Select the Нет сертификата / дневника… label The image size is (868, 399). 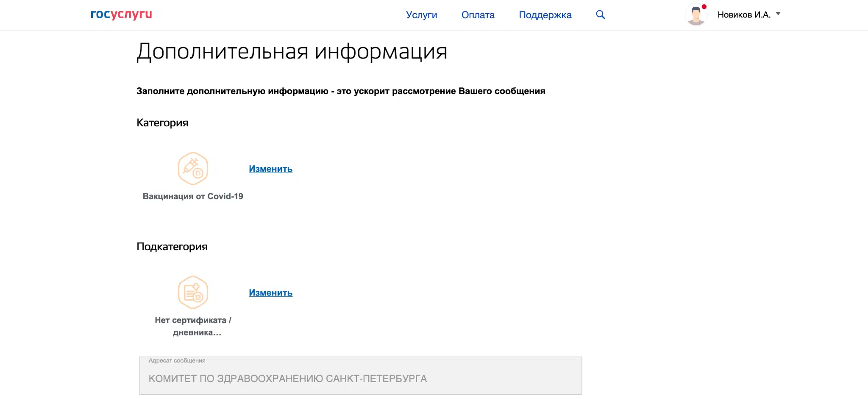(x=193, y=326)
